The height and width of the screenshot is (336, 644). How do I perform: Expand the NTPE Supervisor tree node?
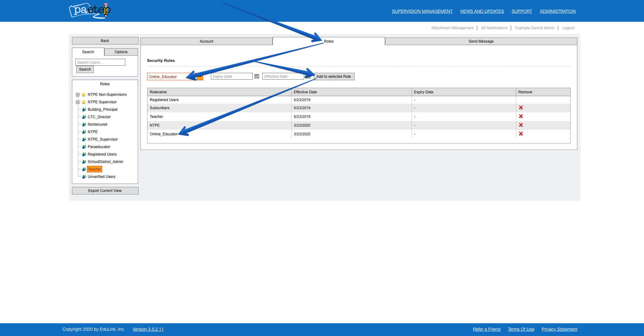point(78,102)
